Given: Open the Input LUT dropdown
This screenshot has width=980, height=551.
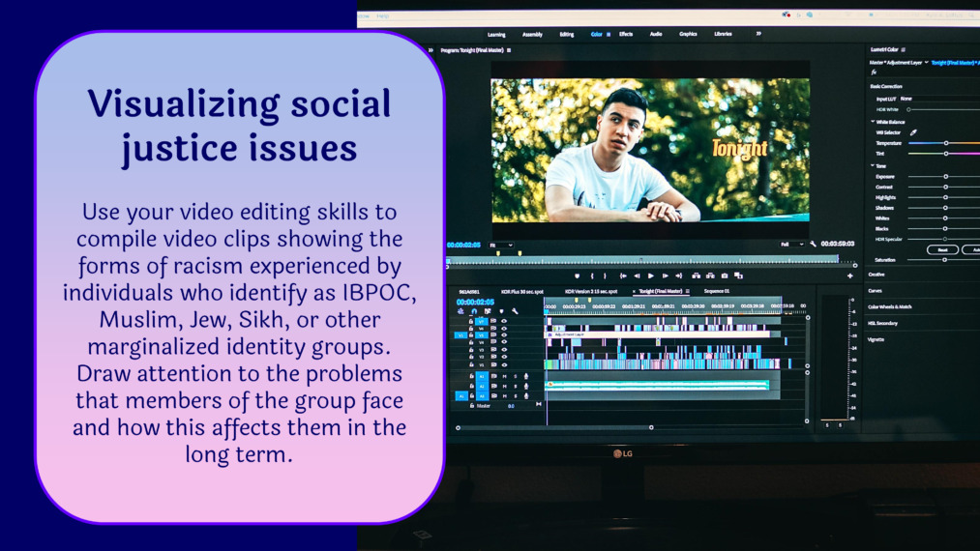Looking at the screenshot, I should (937, 99).
